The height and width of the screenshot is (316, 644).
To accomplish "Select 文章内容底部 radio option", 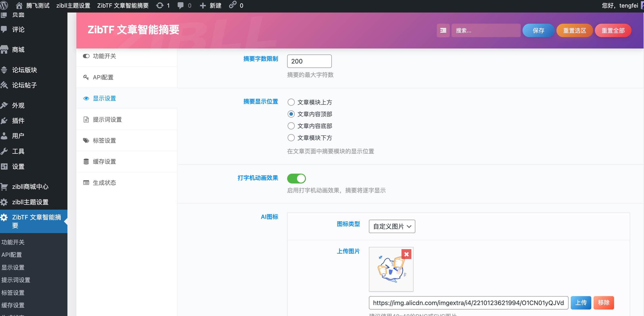I will [291, 126].
